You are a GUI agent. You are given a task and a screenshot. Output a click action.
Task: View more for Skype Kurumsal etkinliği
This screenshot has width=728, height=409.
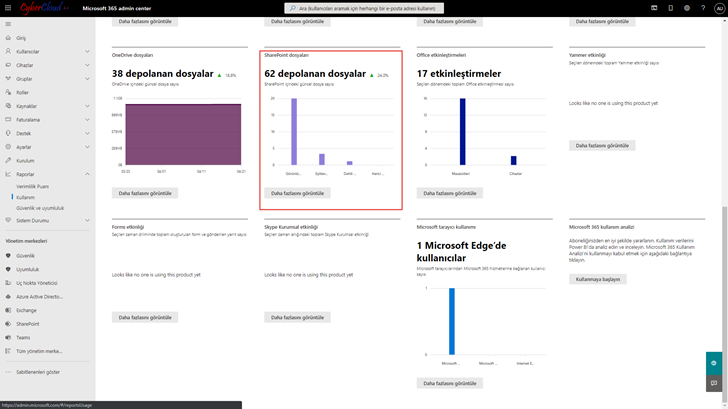(x=297, y=318)
